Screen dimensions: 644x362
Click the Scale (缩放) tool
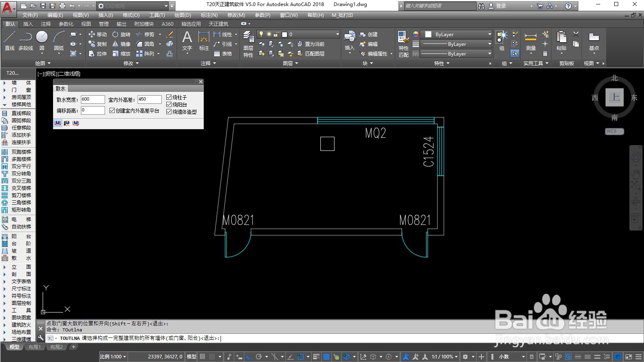[x=121, y=53]
